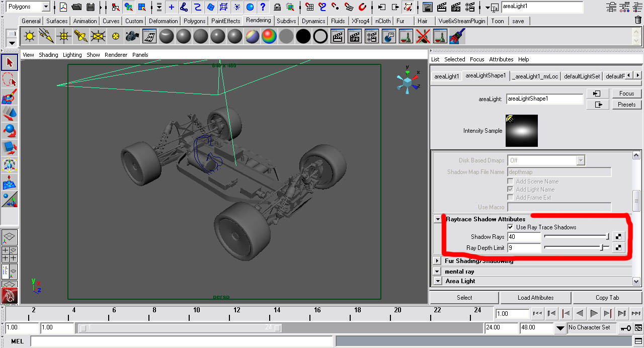Open Render Globals settings shelf icon
This screenshot has width=644, height=348.
click(x=371, y=36)
